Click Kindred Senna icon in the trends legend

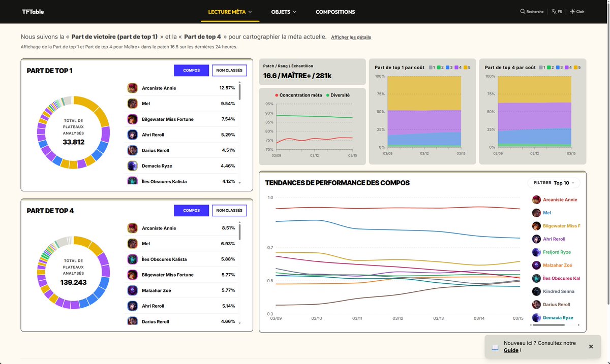coord(536,291)
